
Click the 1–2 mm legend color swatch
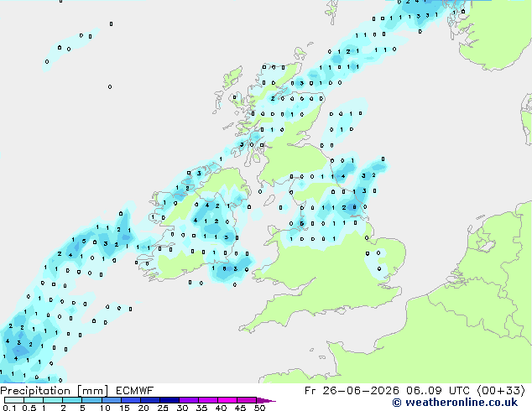(53, 400)
